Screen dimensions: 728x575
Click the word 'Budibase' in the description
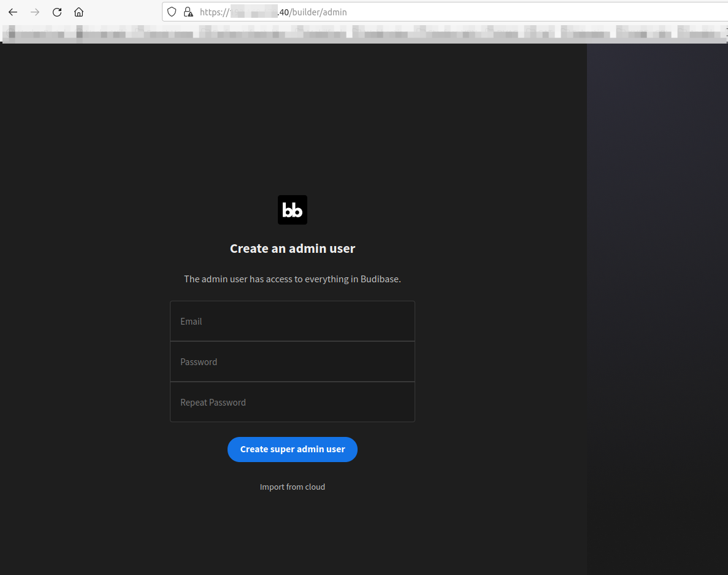pyautogui.click(x=380, y=279)
